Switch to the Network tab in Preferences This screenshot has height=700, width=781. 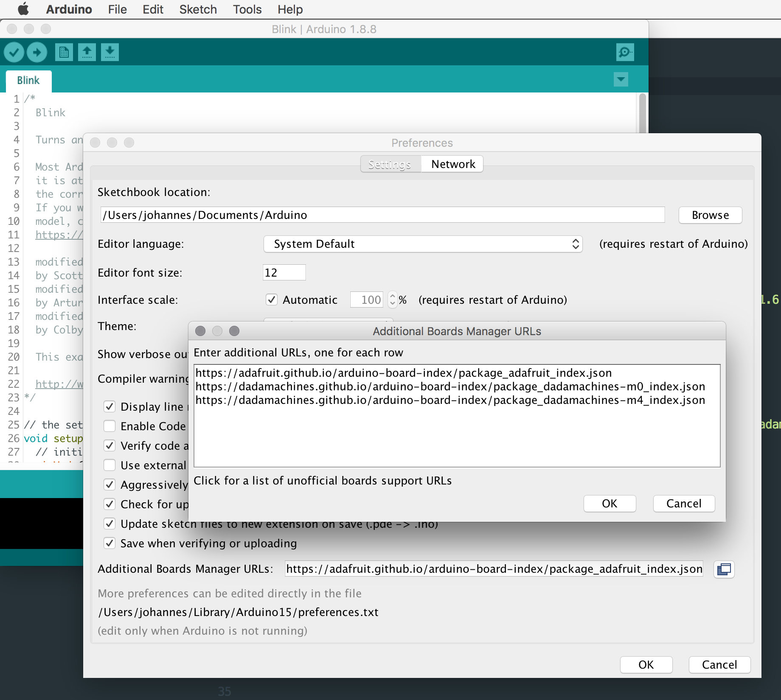pyautogui.click(x=453, y=164)
